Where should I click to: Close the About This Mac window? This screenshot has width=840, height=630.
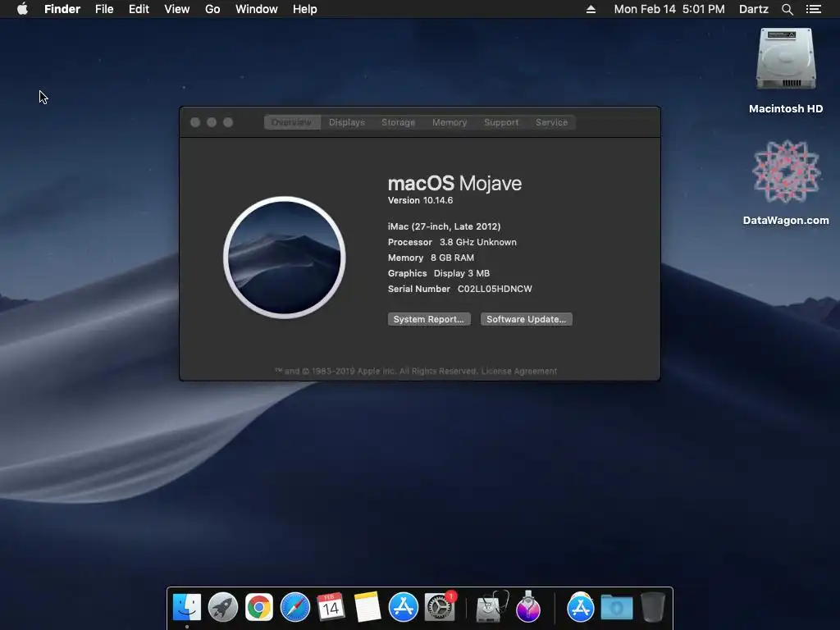(x=195, y=122)
